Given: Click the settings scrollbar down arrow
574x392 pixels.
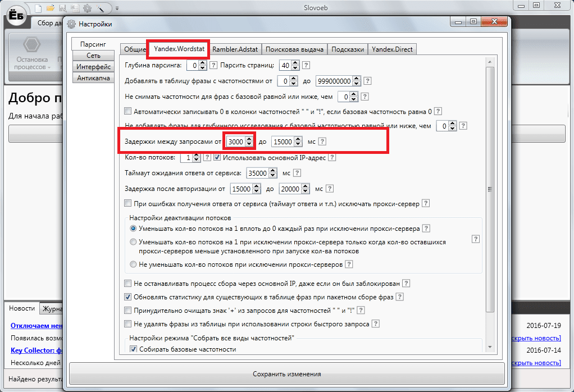Looking at the screenshot, I should tap(489, 347).
